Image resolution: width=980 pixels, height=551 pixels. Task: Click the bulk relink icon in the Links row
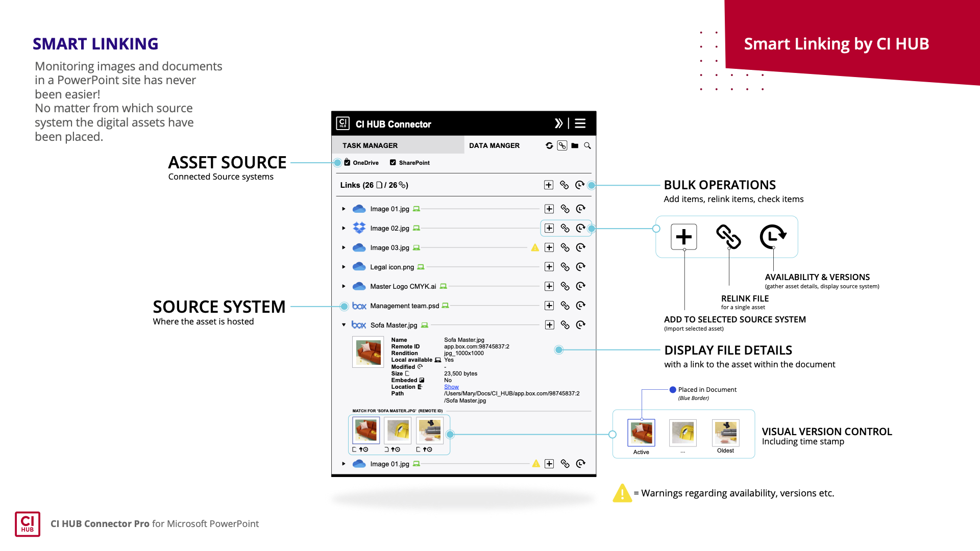coord(564,185)
